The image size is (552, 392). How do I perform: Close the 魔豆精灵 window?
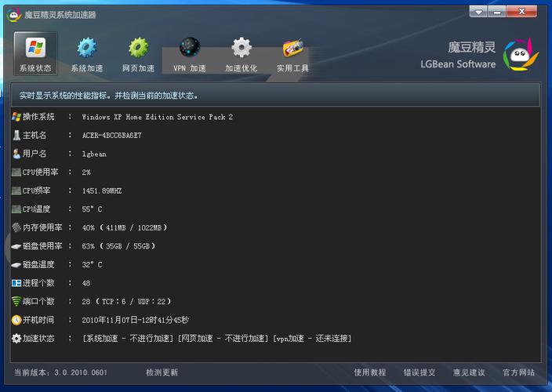click(x=521, y=12)
